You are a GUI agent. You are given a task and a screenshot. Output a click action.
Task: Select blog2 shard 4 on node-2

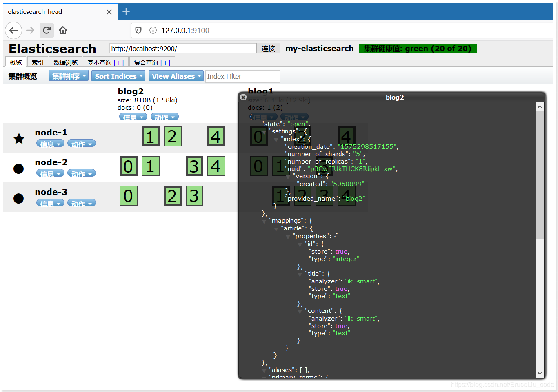tap(216, 166)
